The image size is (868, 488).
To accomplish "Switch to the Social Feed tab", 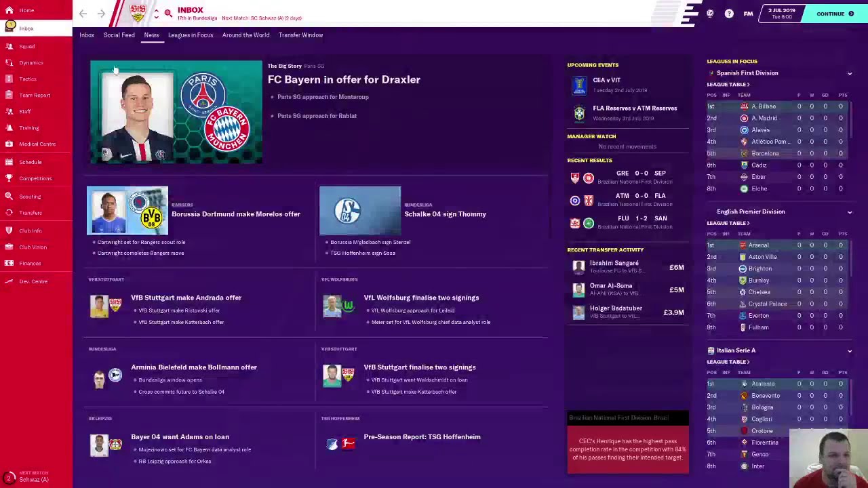I will coord(119,35).
